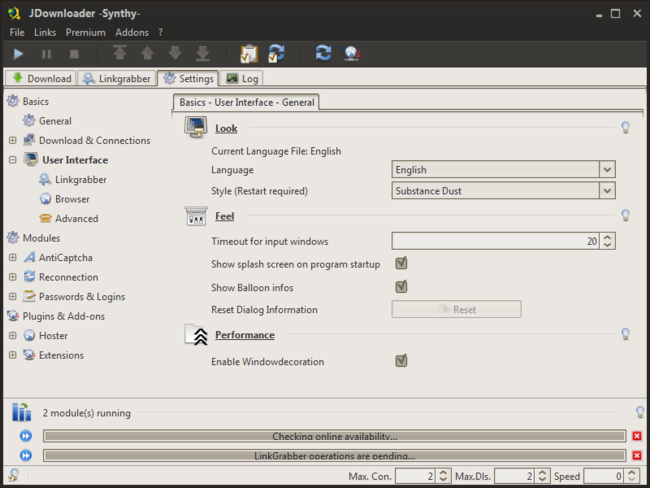Switch to the Download tab
The width and height of the screenshot is (650, 488).
click(x=41, y=78)
